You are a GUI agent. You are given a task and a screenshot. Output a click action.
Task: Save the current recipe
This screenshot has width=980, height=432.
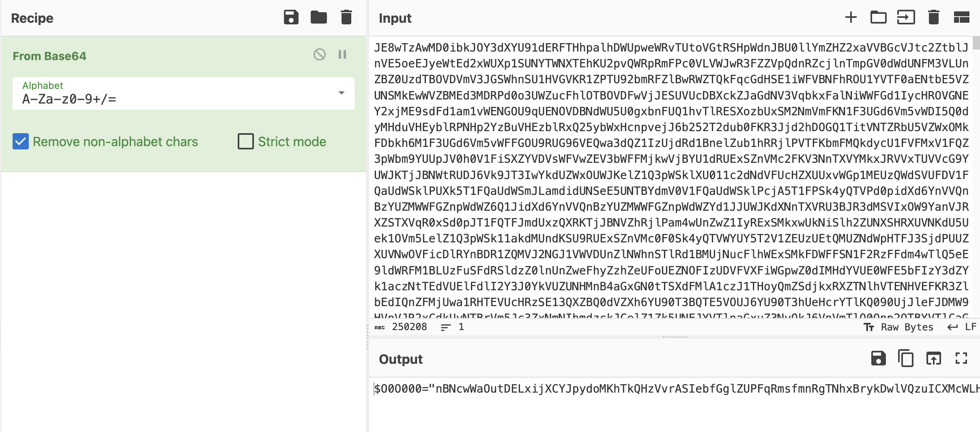coord(291,17)
